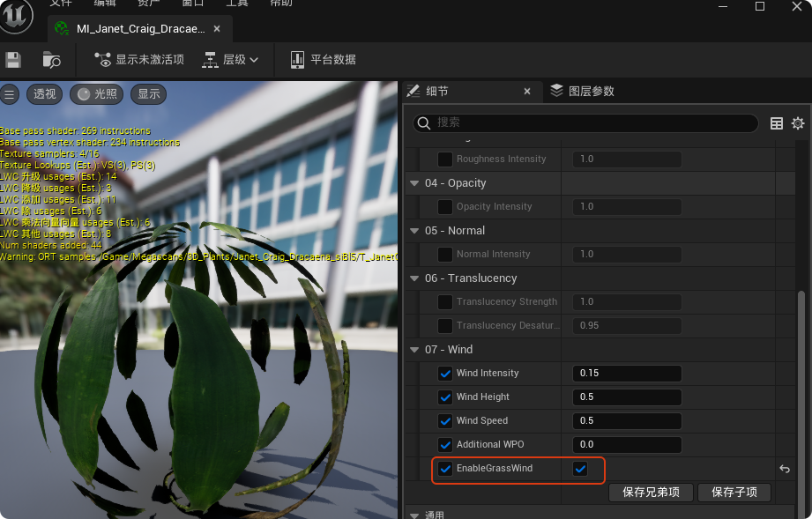Click the Opacity Intensity value field
The width and height of the screenshot is (812, 519).
pyautogui.click(x=627, y=206)
